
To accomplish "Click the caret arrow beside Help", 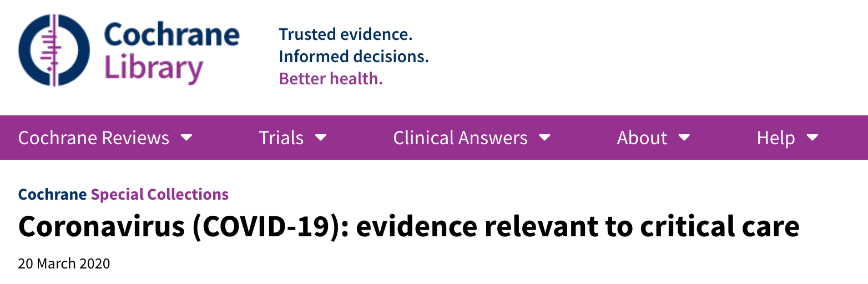I will coord(813,138).
